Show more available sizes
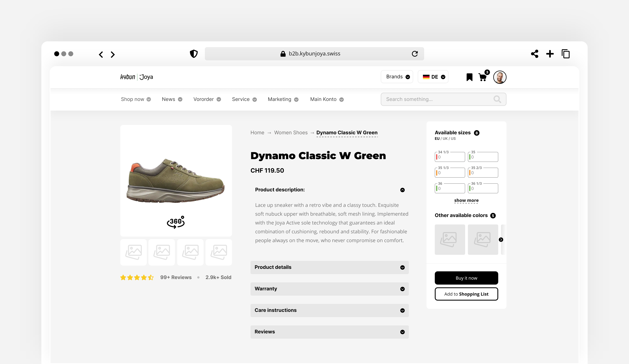Image resolution: width=629 pixels, height=364 pixels. coord(466,200)
